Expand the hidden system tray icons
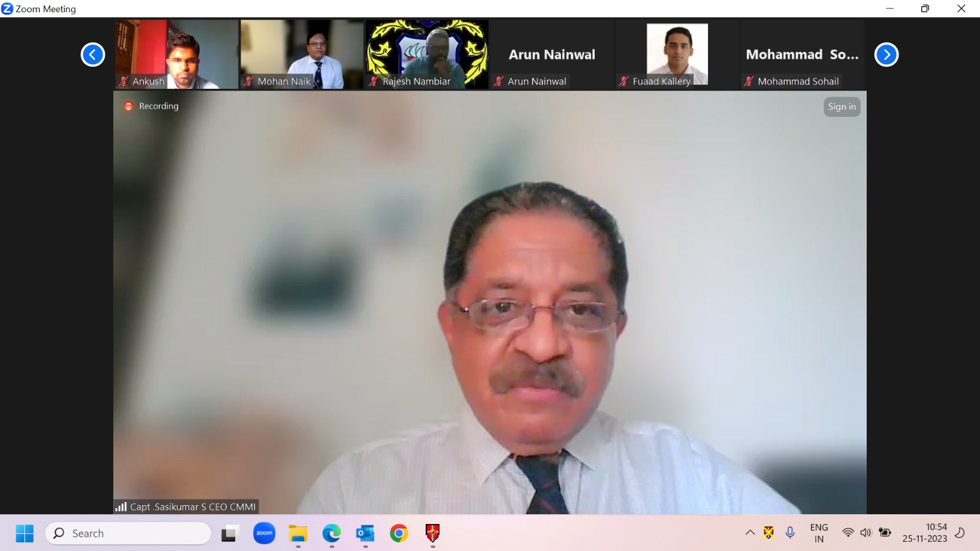 [x=750, y=533]
